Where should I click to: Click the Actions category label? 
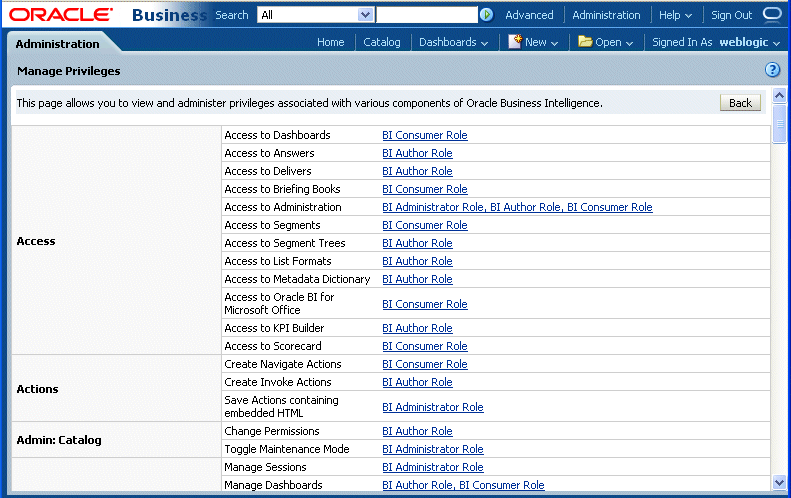pyautogui.click(x=37, y=389)
